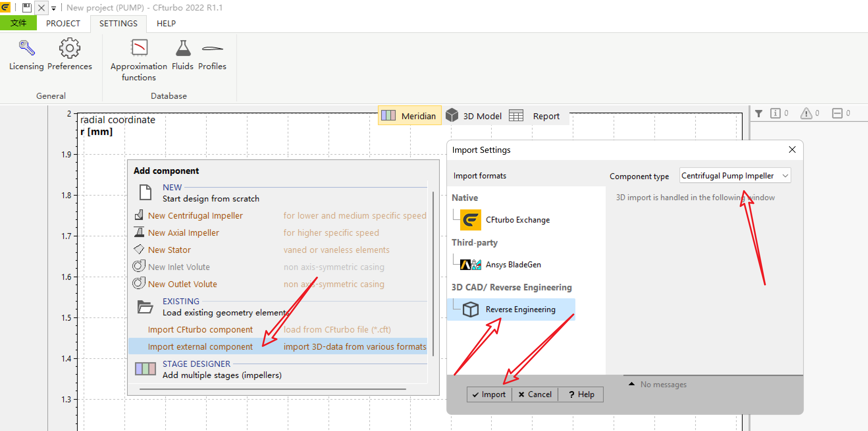868x431 pixels.
Task: Click 'radial coordinate' axis label
Action: tap(118, 120)
